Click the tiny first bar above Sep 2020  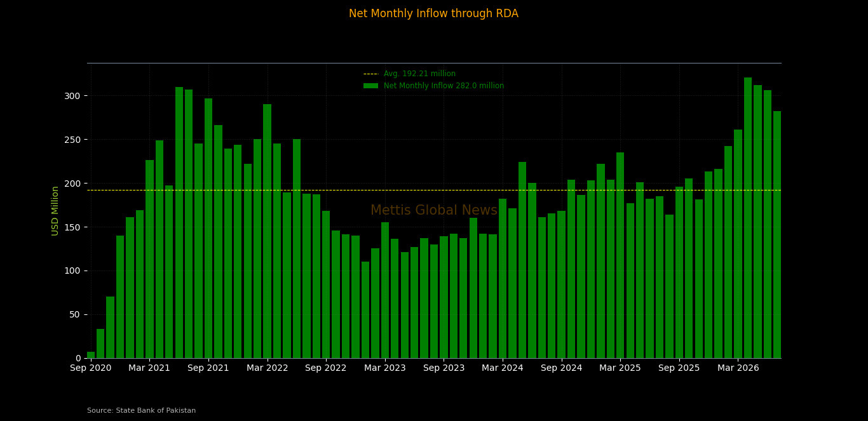click(x=91, y=355)
